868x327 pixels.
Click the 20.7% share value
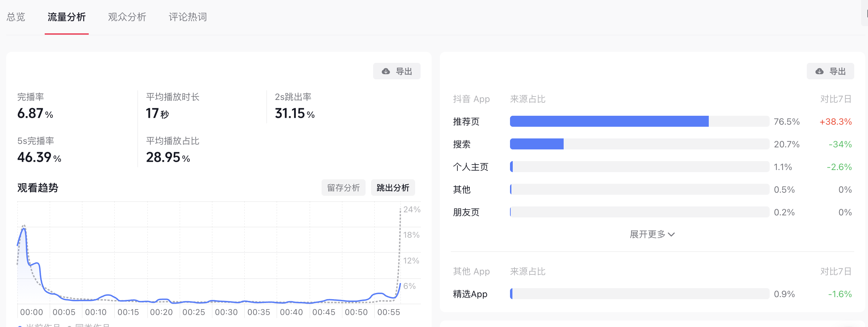tap(787, 144)
